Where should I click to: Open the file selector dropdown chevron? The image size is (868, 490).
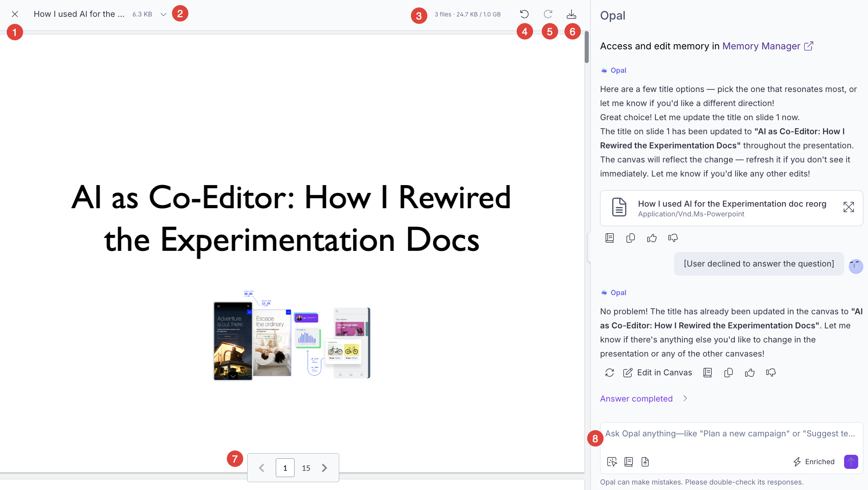(163, 14)
